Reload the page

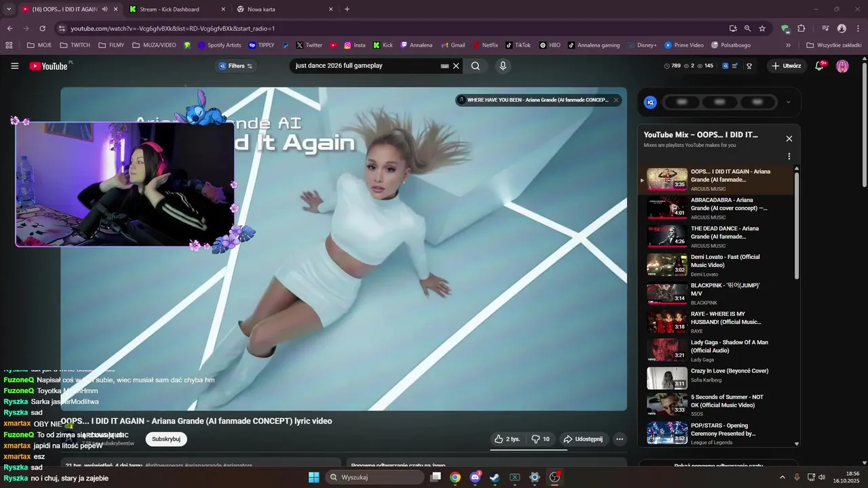click(43, 28)
